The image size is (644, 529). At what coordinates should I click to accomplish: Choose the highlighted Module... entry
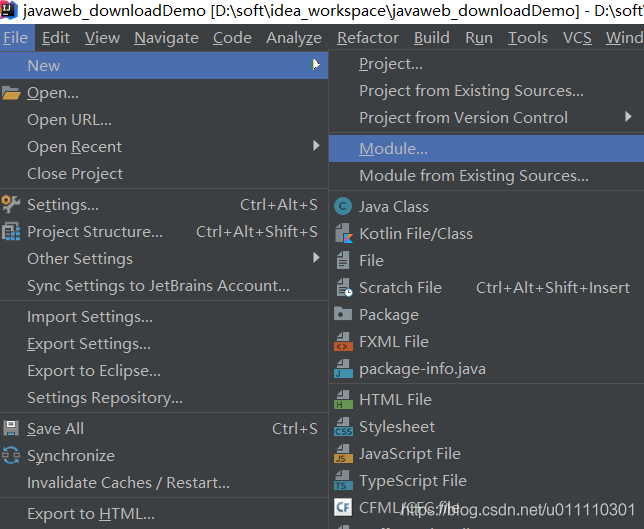487,148
